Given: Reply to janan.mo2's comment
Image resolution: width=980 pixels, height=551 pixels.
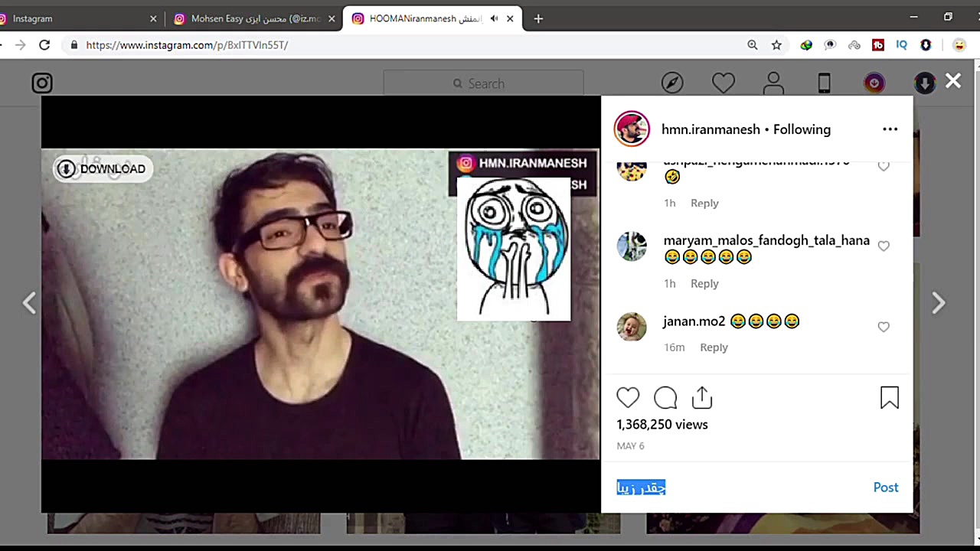Looking at the screenshot, I should [x=714, y=347].
